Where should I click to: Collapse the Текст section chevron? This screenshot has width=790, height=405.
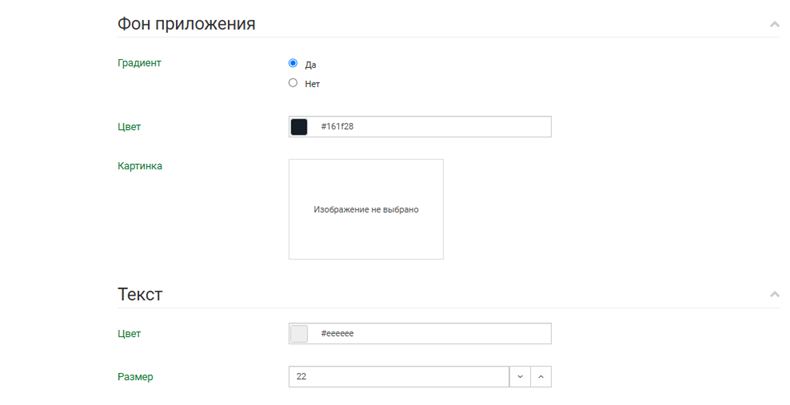[774, 295]
